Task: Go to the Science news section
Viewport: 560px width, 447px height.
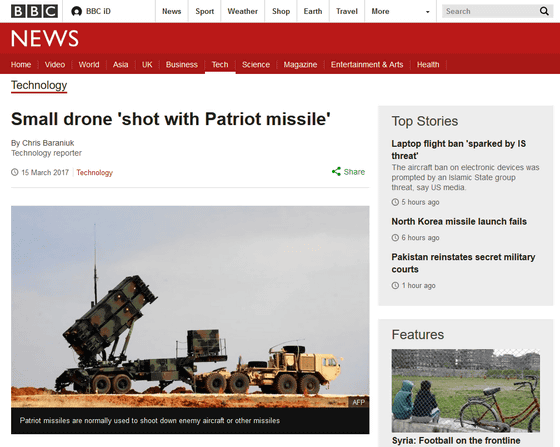Action: click(256, 65)
